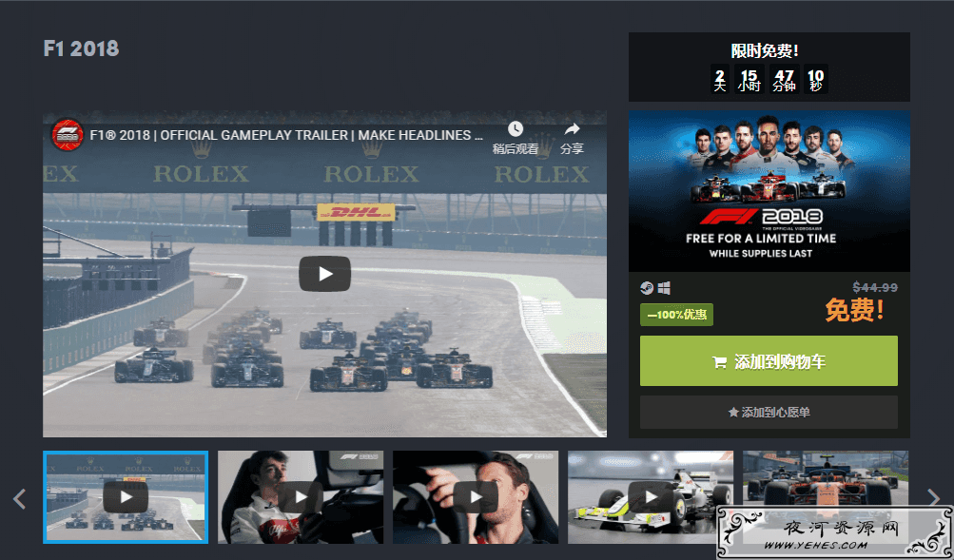Open the video title link on player
This screenshot has height=560, width=954.
[286, 135]
